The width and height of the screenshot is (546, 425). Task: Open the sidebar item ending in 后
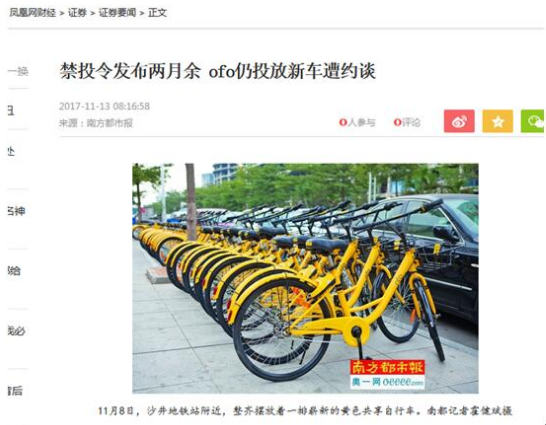point(15,391)
